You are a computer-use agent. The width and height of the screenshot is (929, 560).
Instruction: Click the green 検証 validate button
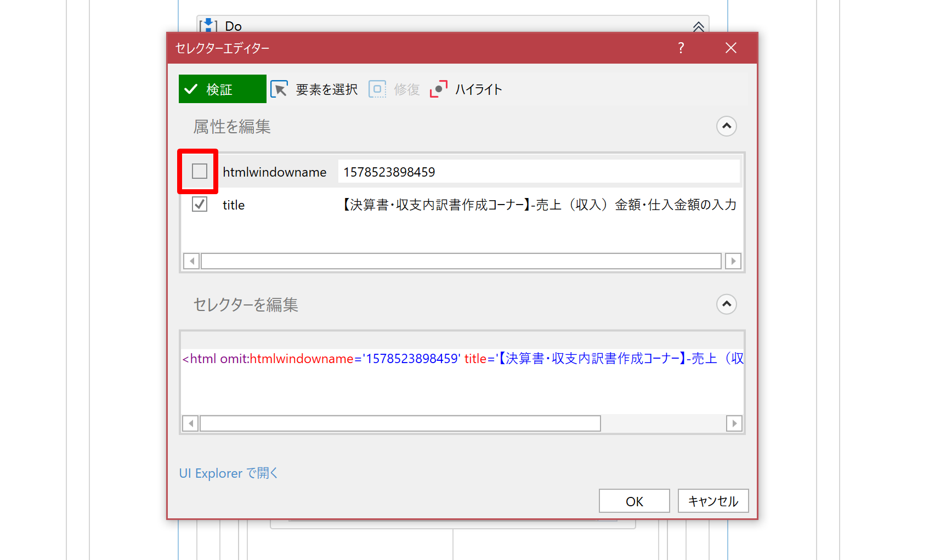222,89
